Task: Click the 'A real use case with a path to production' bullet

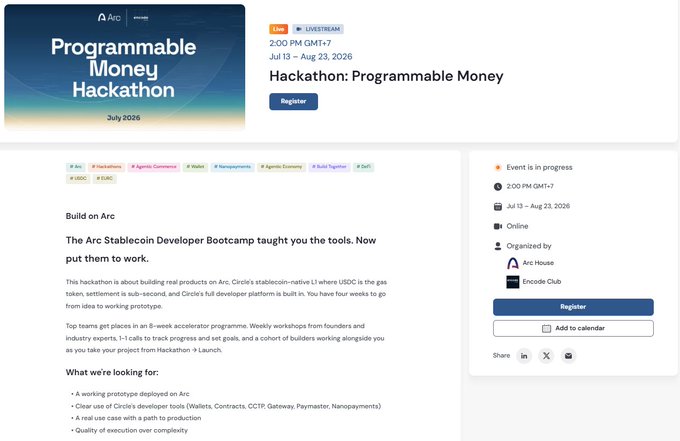Action: coord(138,418)
